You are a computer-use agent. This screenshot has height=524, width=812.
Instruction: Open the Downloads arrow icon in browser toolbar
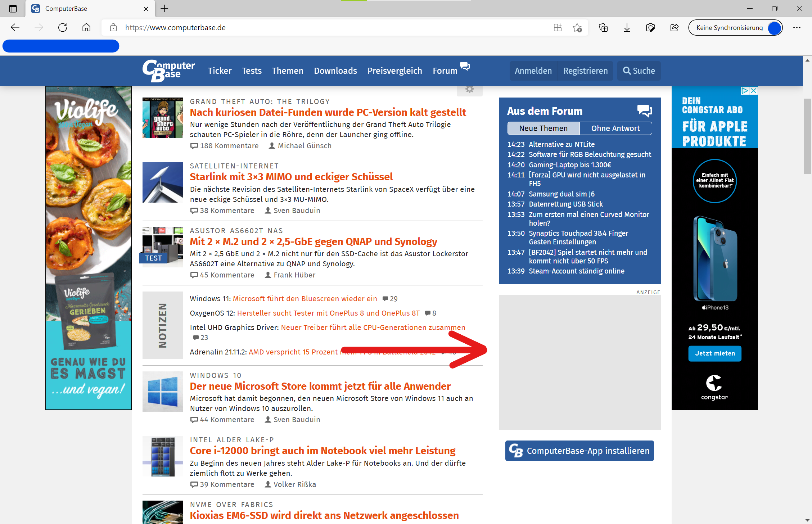627,28
